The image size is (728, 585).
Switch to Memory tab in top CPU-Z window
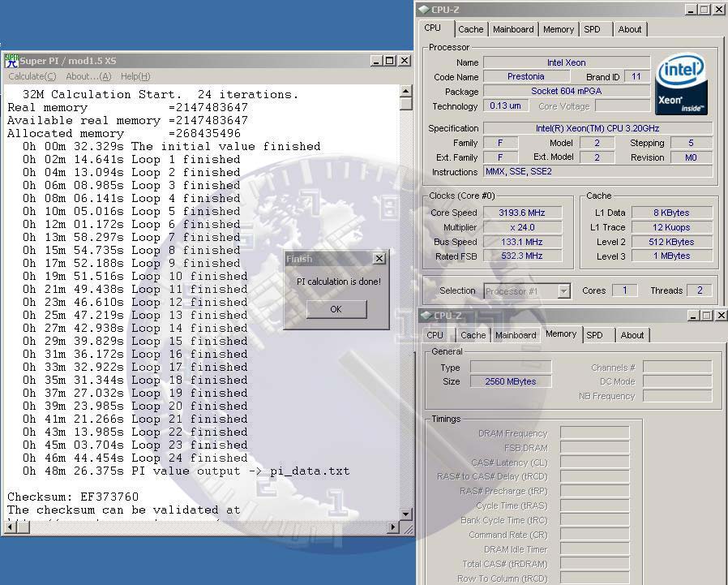click(x=559, y=29)
